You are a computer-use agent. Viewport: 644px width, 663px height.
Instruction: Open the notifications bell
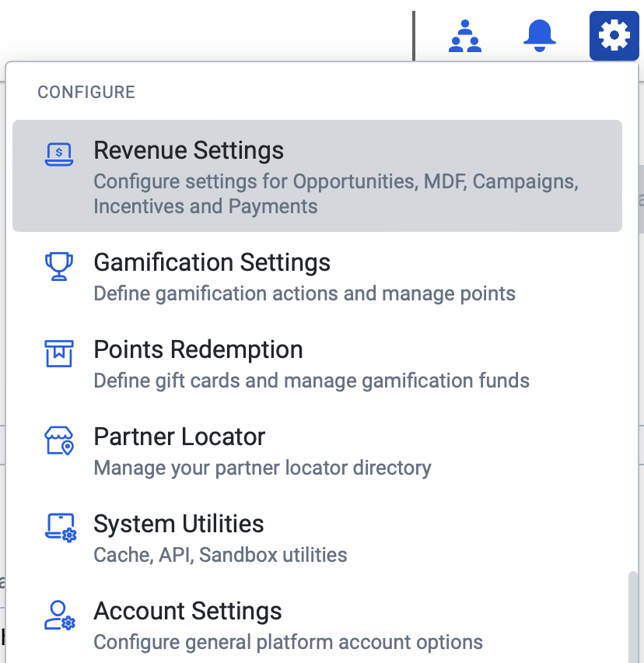click(539, 36)
